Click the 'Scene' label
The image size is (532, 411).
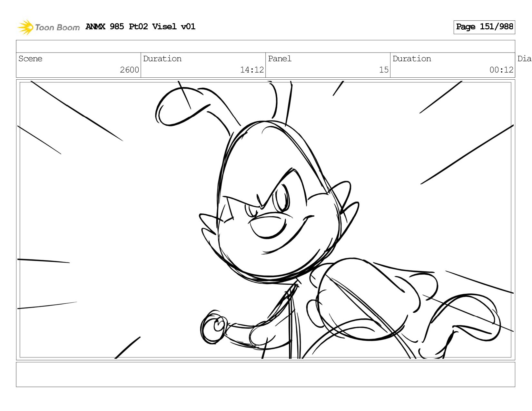point(30,59)
